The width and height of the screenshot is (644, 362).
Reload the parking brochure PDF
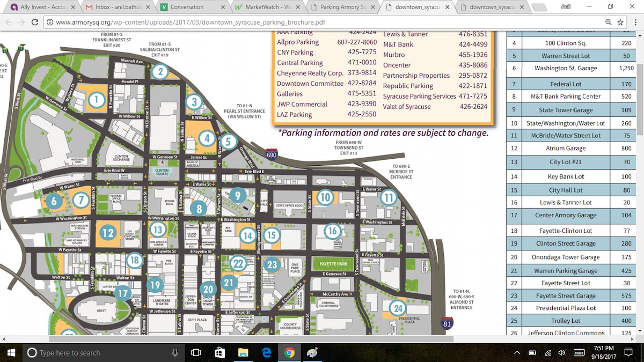(35, 23)
